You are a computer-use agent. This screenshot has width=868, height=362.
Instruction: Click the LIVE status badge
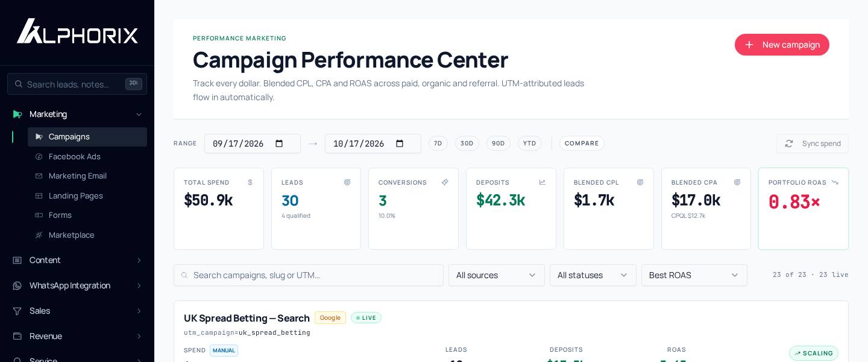(x=366, y=318)
